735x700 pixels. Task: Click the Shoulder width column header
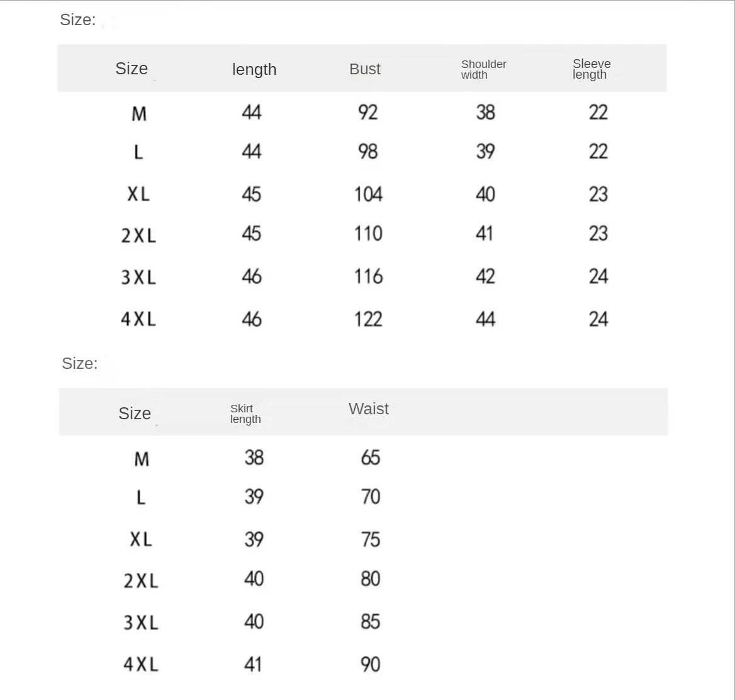483,69
